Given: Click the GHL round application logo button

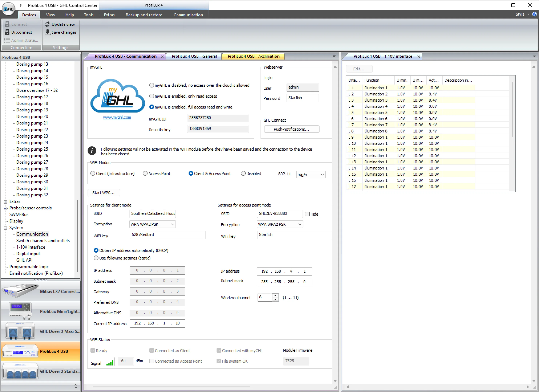Looking at the screenshot, I should pyautogui.click(x=9, y=9).
